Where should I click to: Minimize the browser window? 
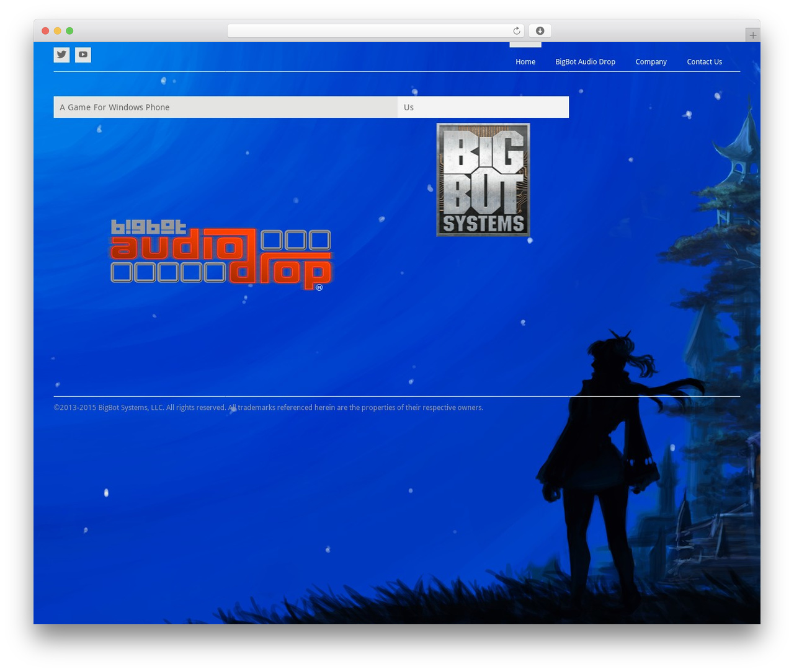click(58, 31)
